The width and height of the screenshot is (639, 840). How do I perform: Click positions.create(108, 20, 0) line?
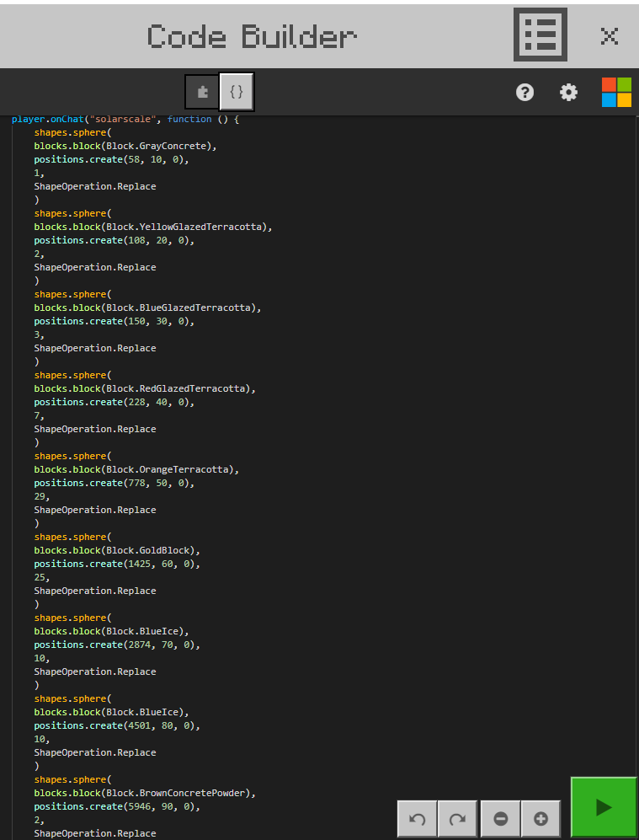pos(114,240)
